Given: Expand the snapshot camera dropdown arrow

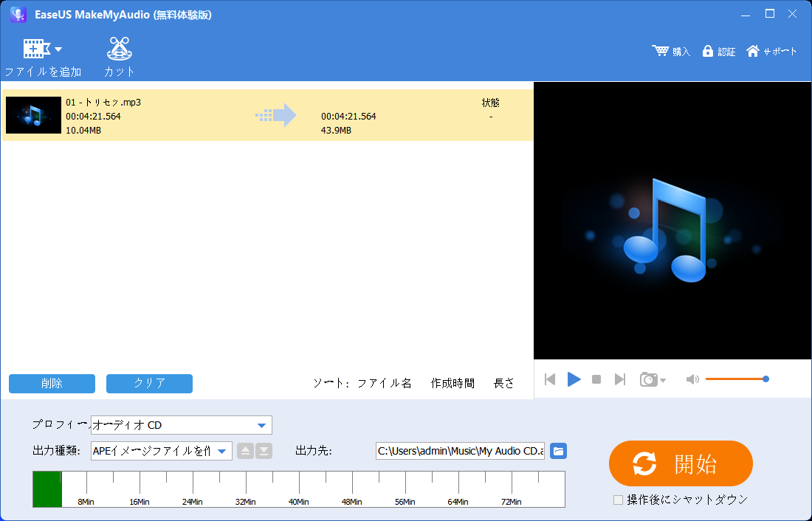Looking at the screenshot, I should coord(663,381).
